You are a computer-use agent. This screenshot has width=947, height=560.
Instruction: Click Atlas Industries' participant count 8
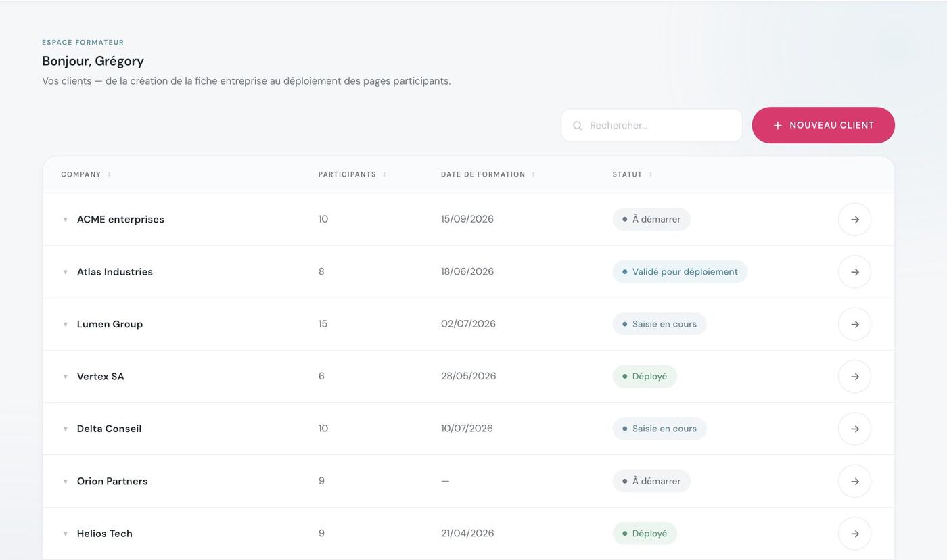(321, 272)
